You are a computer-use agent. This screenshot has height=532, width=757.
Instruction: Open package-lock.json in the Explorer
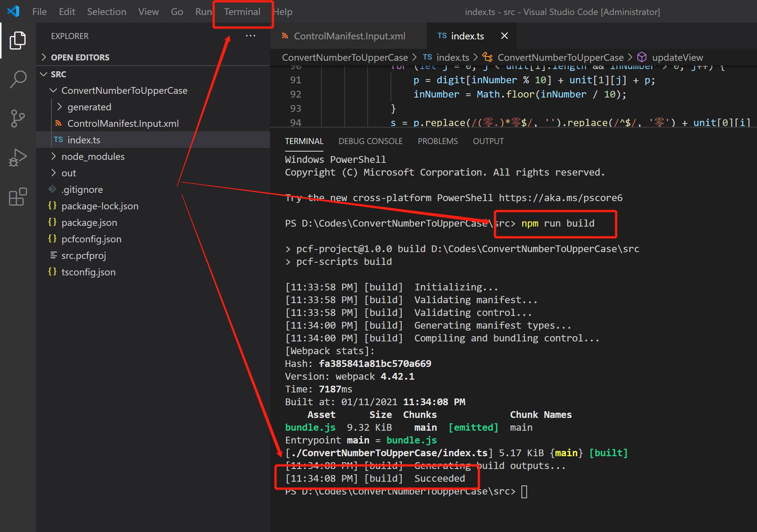click(153, 206)
